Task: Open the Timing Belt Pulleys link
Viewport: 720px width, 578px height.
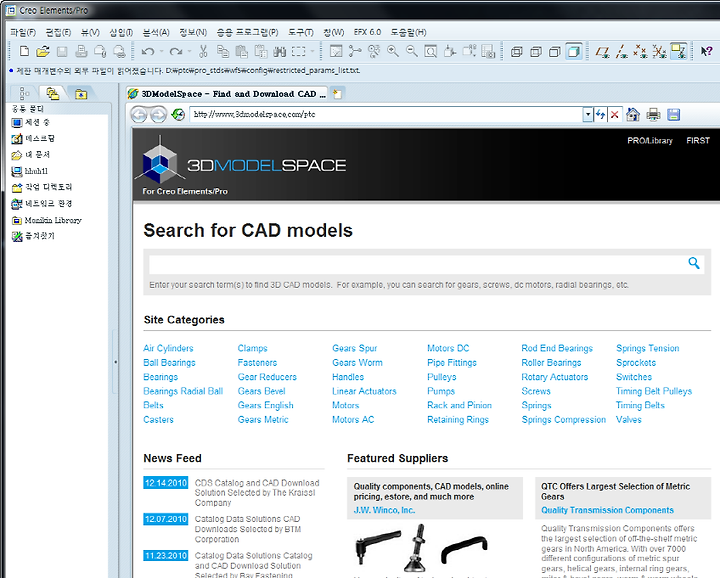Action: click(x=654, y=391)
